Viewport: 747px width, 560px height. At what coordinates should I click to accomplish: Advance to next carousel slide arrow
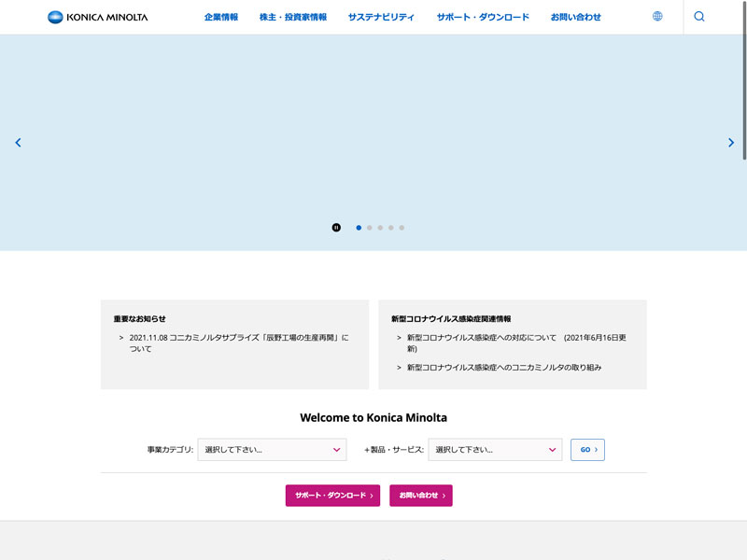pyautogui.click(x=730, y=143)
